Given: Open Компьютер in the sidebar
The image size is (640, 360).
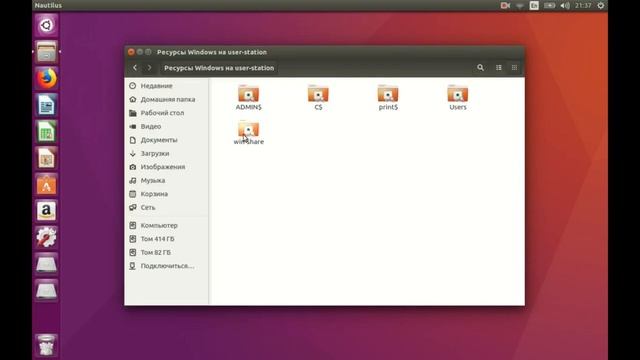Looking at the screenshot, I should 167,225.
